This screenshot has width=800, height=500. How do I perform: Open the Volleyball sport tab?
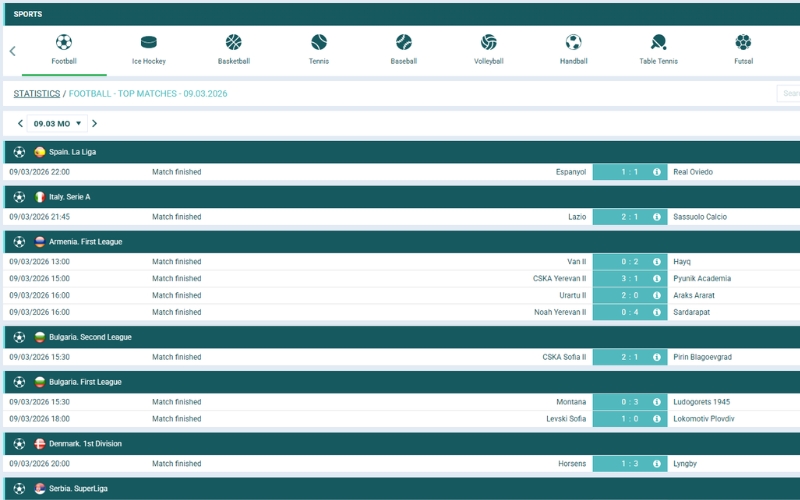pyautogui.click(x=488, y=49)
